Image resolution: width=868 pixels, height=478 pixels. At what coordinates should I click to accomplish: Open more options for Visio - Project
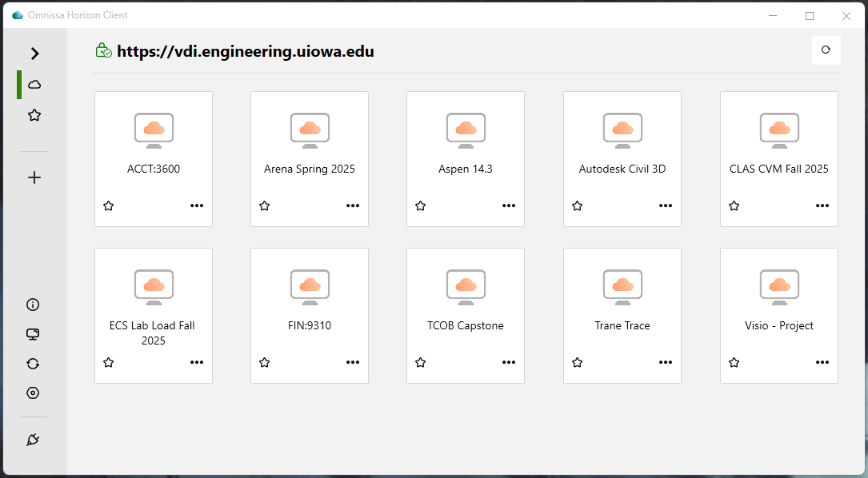pyautogui.click(x=822, y=362)
